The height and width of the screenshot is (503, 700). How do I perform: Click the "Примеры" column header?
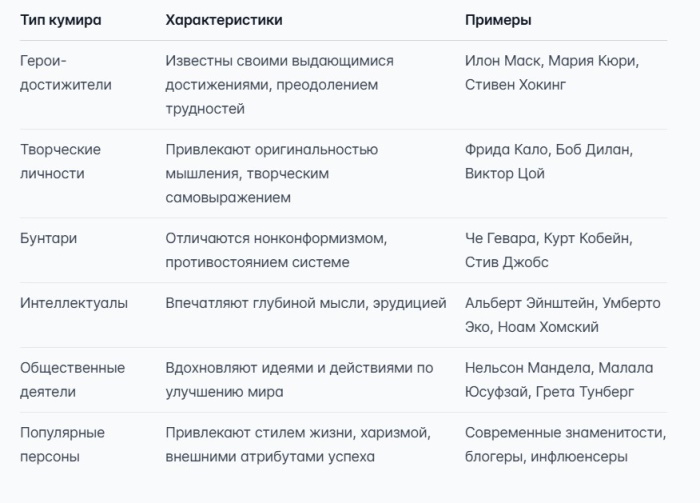point(498,20)
